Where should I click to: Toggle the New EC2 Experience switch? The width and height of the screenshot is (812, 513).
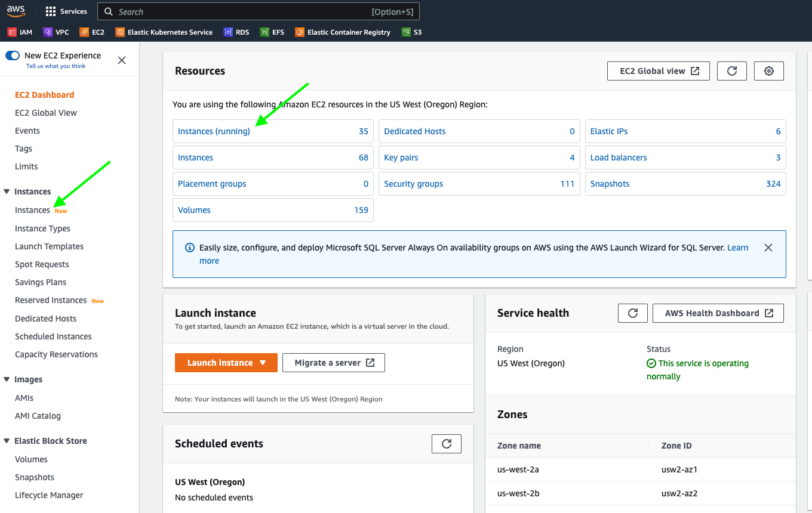click(13, 55)
